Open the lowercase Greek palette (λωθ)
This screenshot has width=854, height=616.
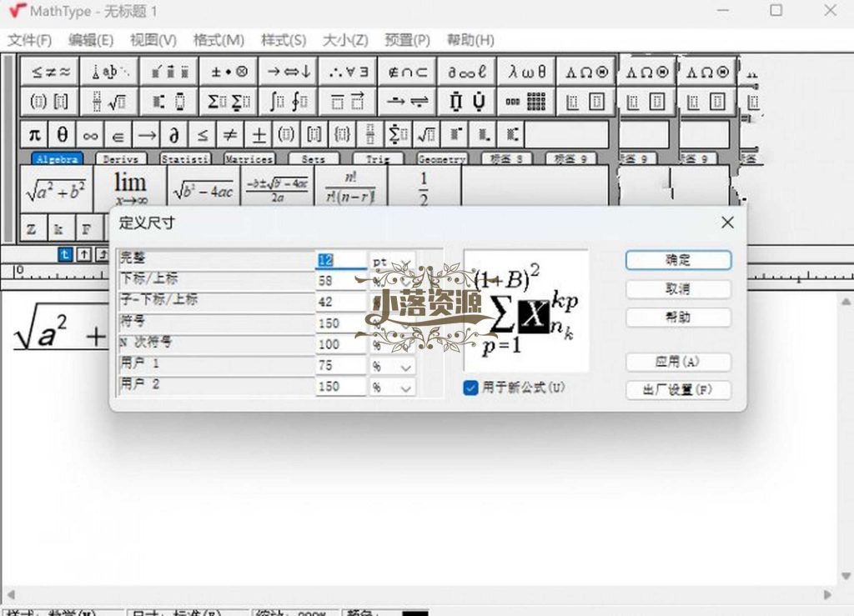pyautogui.click(x=527, y=72)
